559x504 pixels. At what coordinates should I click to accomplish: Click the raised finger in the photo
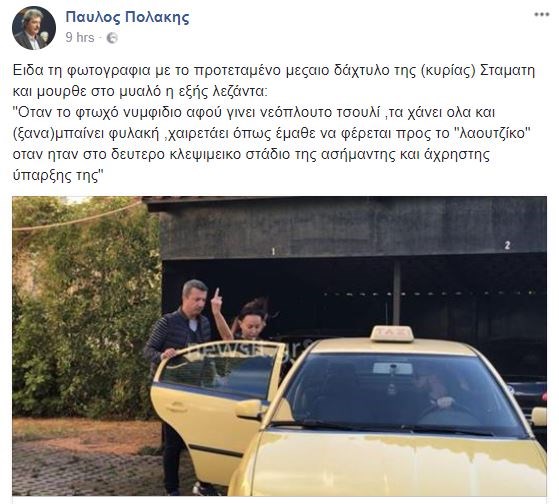pyautogui.click(x=216, y=295)
